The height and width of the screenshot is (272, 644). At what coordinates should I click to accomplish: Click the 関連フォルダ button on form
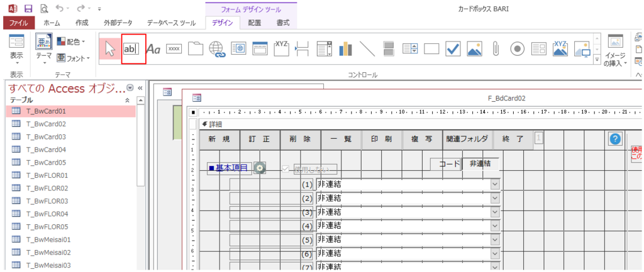(x=467, y=139)
